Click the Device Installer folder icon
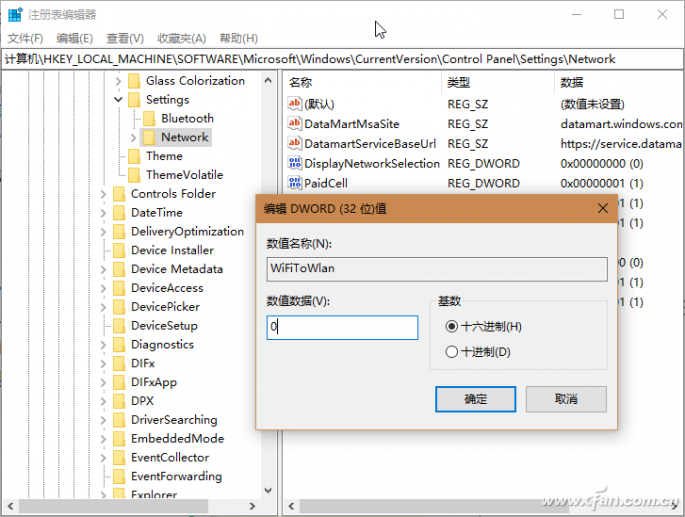 click(x=119, y=250)
